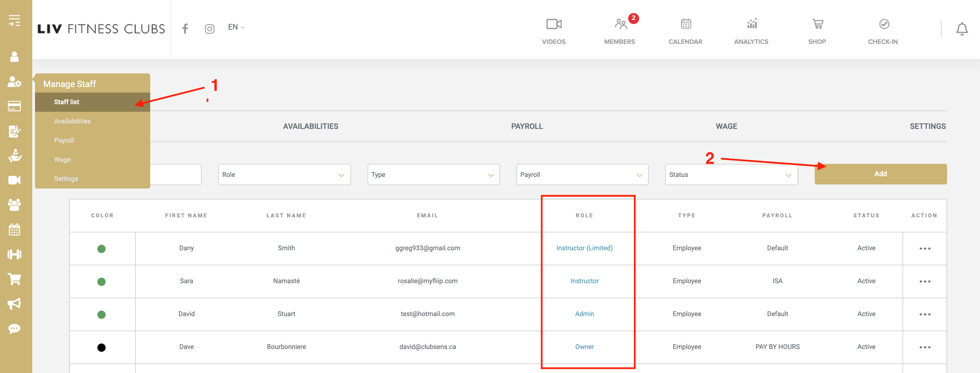Click the megaphone icon in sidebar
Image resolution: width=980 pixels, height=373 pixels.
pyautogui.click(x=14, y=303)
